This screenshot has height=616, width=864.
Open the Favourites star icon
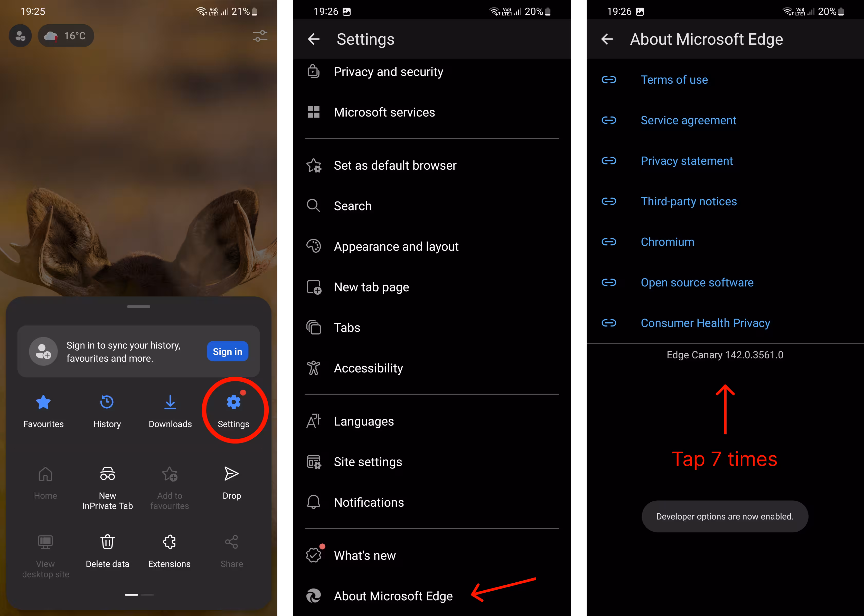(x=43, y=402)
